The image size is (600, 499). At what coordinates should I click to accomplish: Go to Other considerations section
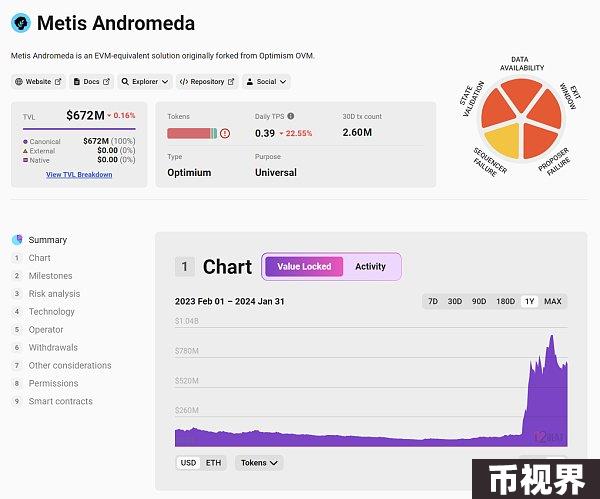pos(70,365)
